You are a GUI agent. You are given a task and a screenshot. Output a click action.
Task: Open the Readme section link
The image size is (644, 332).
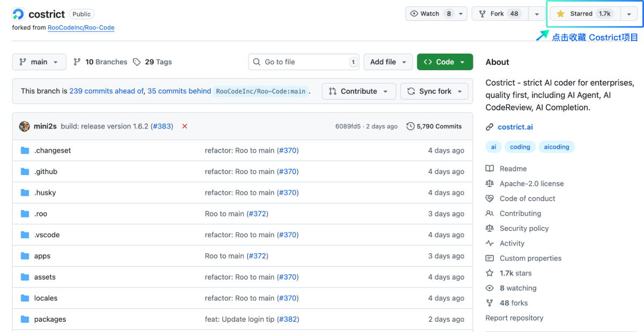[x=513, y=169]
